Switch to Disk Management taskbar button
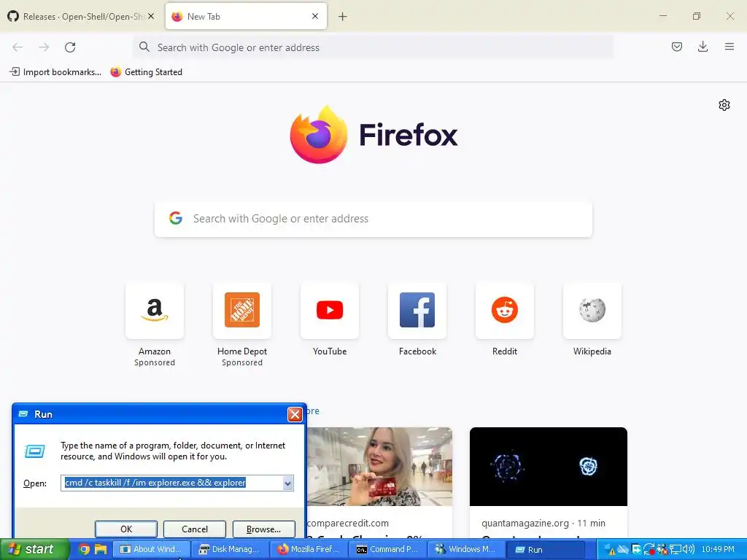This screenshot has width=747, height=560. (230, 549)
